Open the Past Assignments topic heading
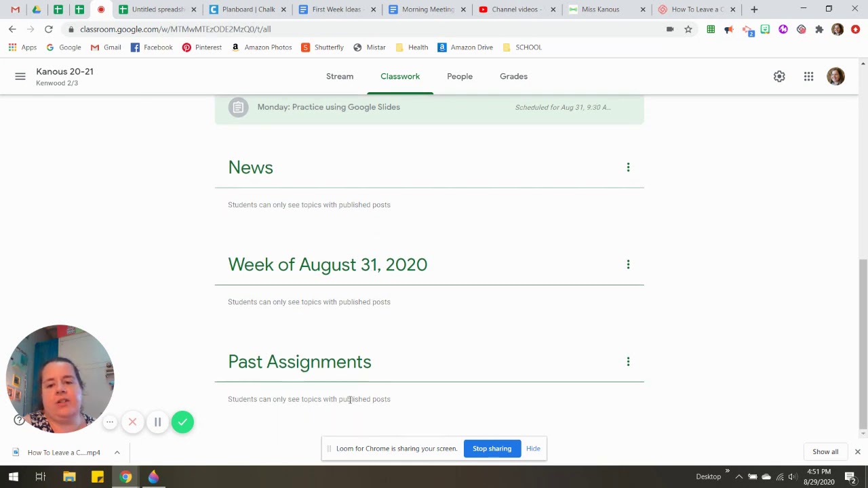Screen dimensions: 868x488 [x=300, y=362]
